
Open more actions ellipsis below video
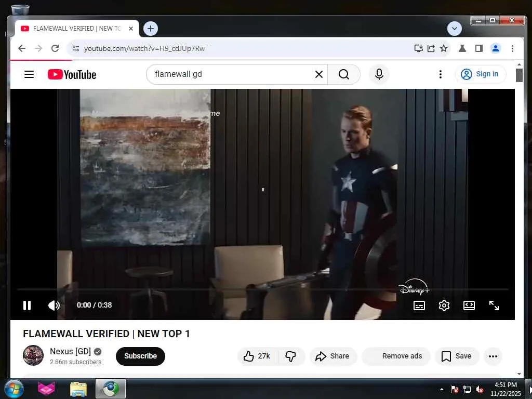[x=493, y=356]
